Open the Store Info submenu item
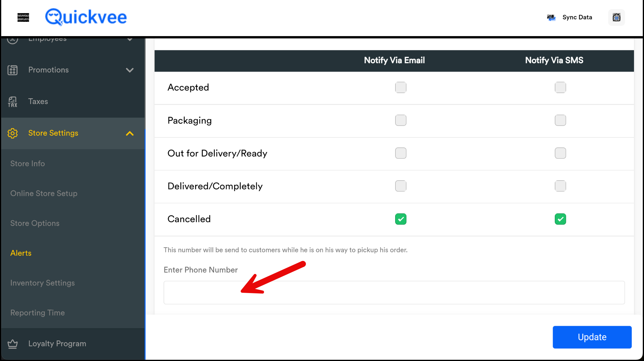The width and height of the screenshot is (644, 361). click(x=28, y=164)
